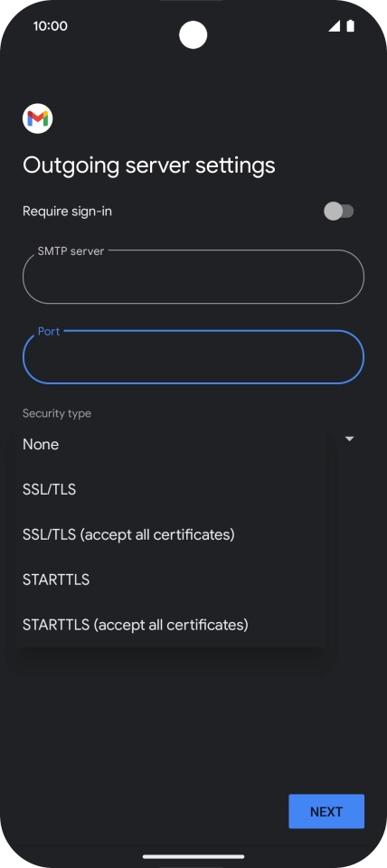
Task: Tap the home gesture bar
Action: tap(193, 856)
